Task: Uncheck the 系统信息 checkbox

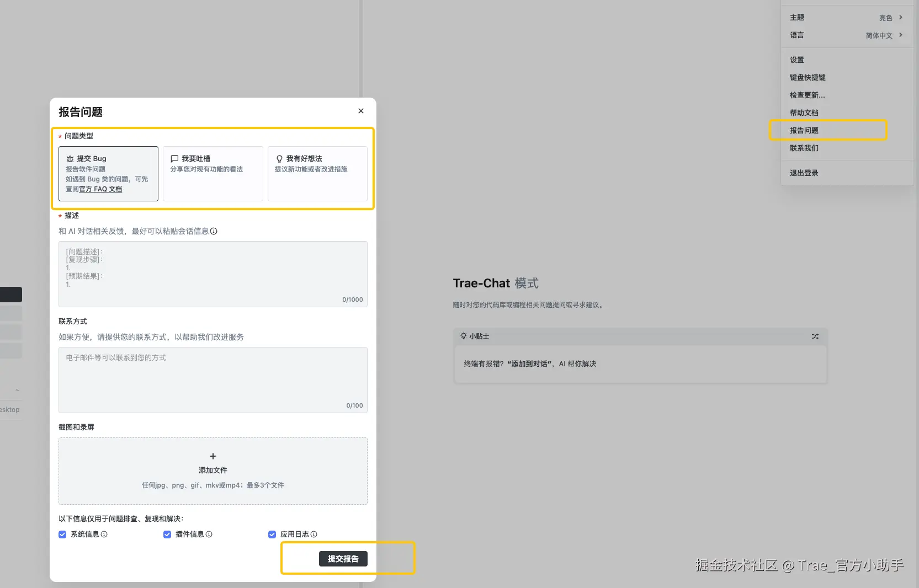Action: [62, 534]
